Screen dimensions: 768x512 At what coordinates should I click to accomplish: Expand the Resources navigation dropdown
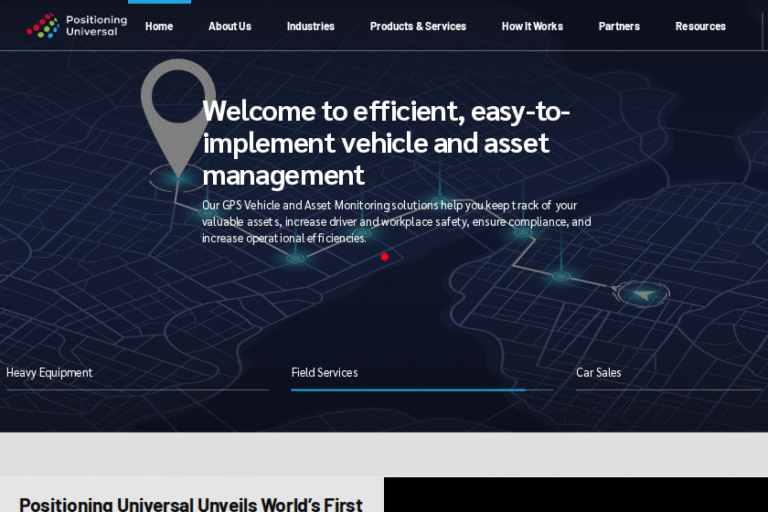coord(700,26)
